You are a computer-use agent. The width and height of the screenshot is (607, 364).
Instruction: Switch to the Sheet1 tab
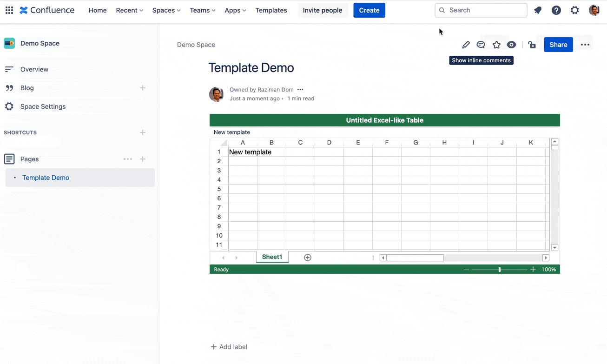point(272,257)
